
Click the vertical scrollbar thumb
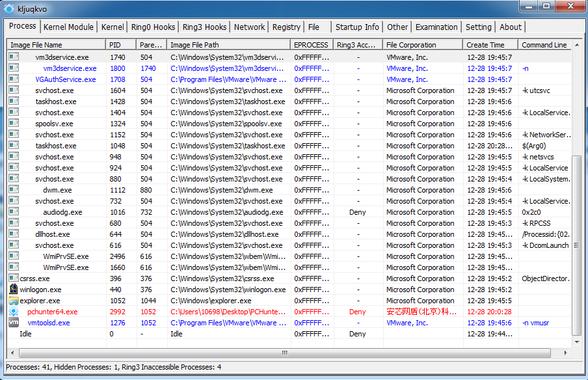(577, 246)
